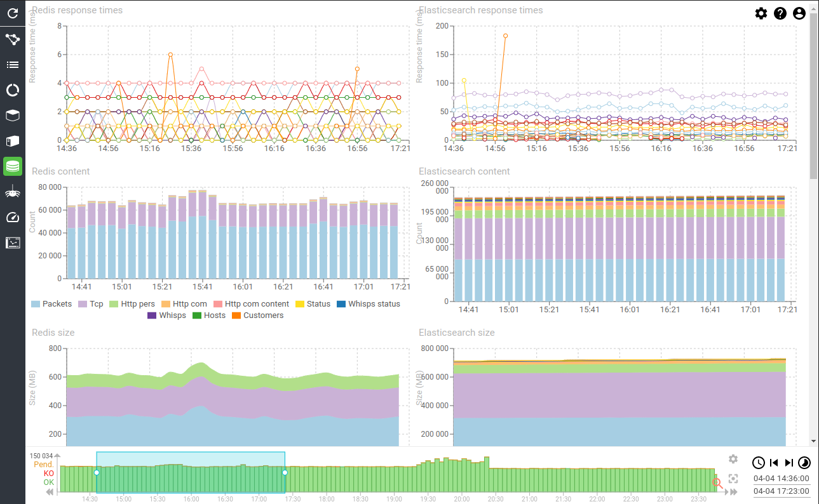This screenshot has height=504, width=819.
Task: Click the refresh icon in the sidebar
Action: (x=13, y=13)
